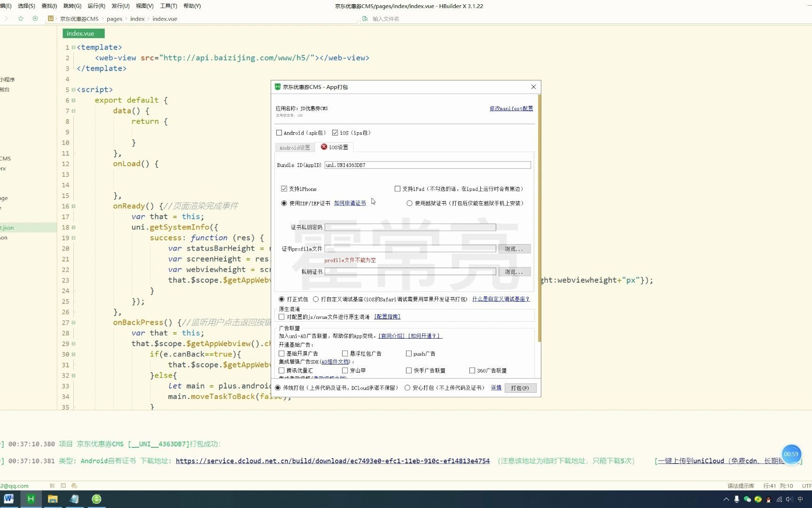Switch to the iOS设置 tab
Viewport: 812px width, 508px height.
334,147
